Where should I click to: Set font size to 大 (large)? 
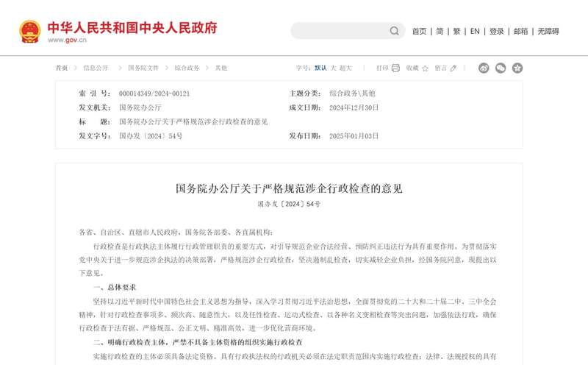click(333, 68)
